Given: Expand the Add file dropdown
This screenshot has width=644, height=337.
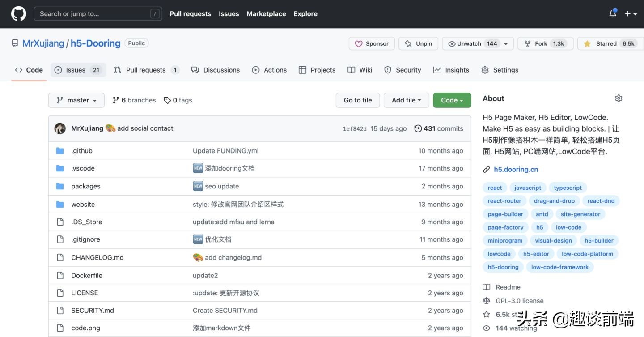Looking at the screenshot, I should (x=407, y=100).
